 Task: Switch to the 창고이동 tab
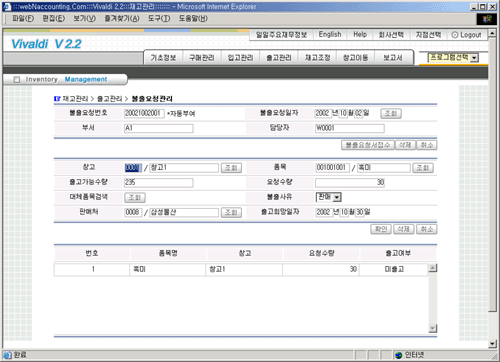[356, 58]
